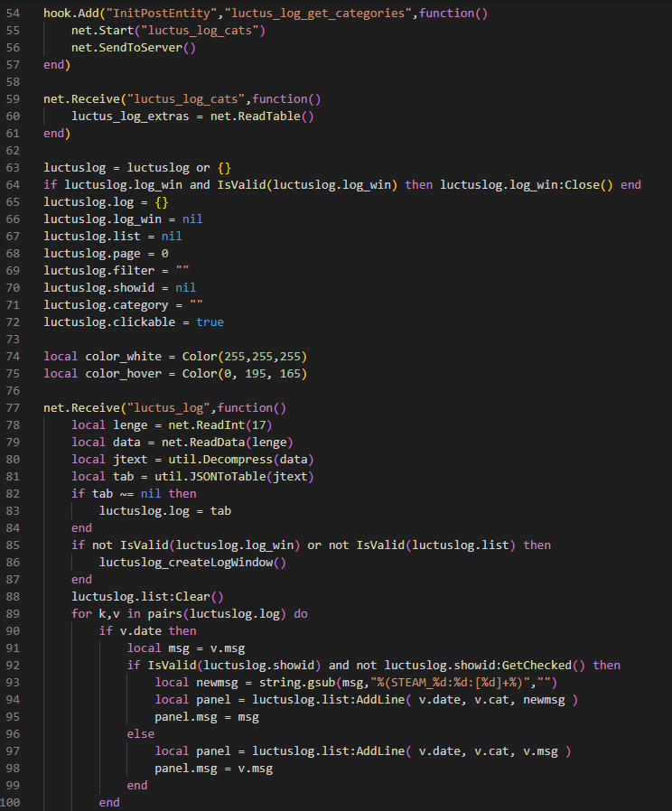Viewport: 672px width, 811px height.
Task: Click luctuslog.log_win:Close() call
Action: coord(526,184)
